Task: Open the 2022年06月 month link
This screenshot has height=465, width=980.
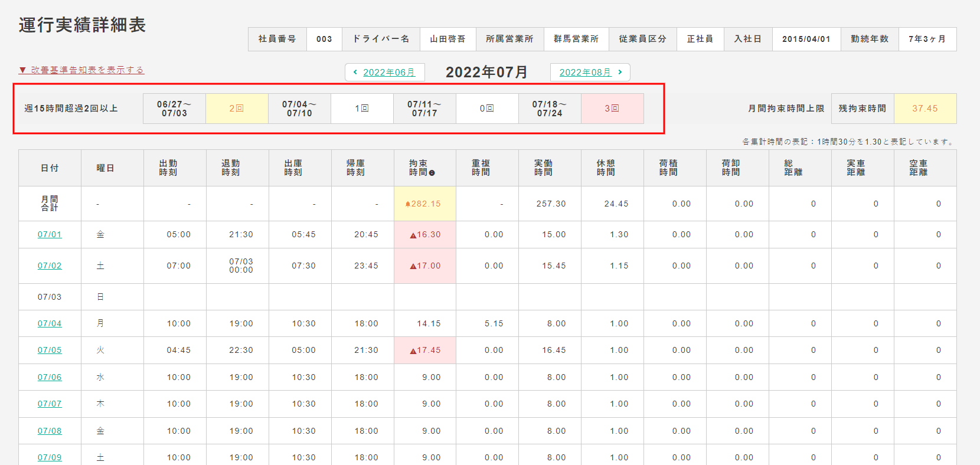Action: point(388,72)
